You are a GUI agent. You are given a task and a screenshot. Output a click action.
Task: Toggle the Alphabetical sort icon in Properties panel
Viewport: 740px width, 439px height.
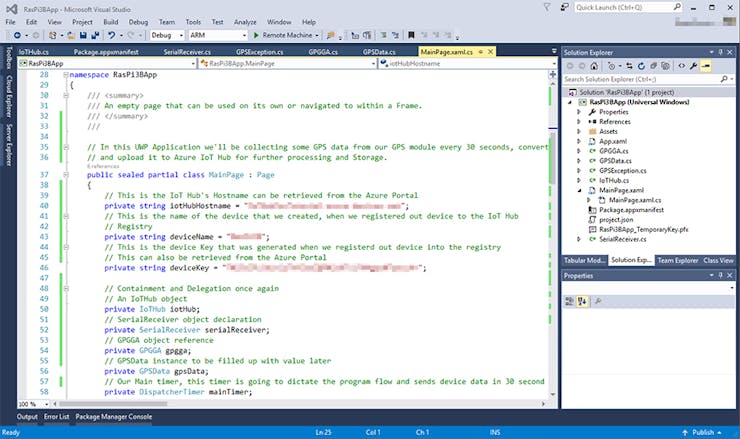pyautogui.click(x=582, y=301)
